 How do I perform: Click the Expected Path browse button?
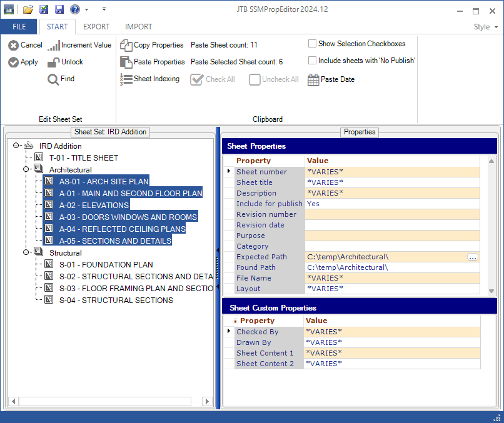click(x=473, y=257)
